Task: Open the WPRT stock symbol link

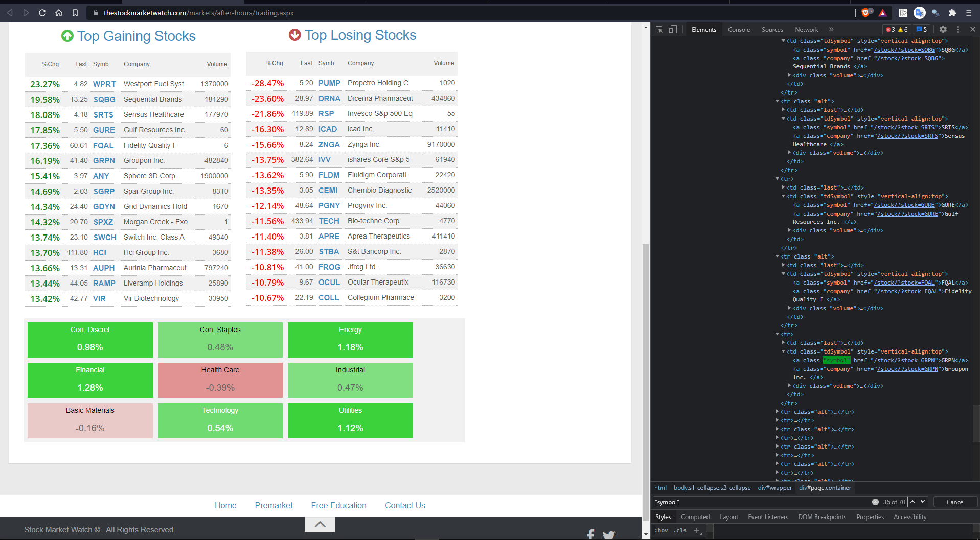Action: click(x=104, y=84)
